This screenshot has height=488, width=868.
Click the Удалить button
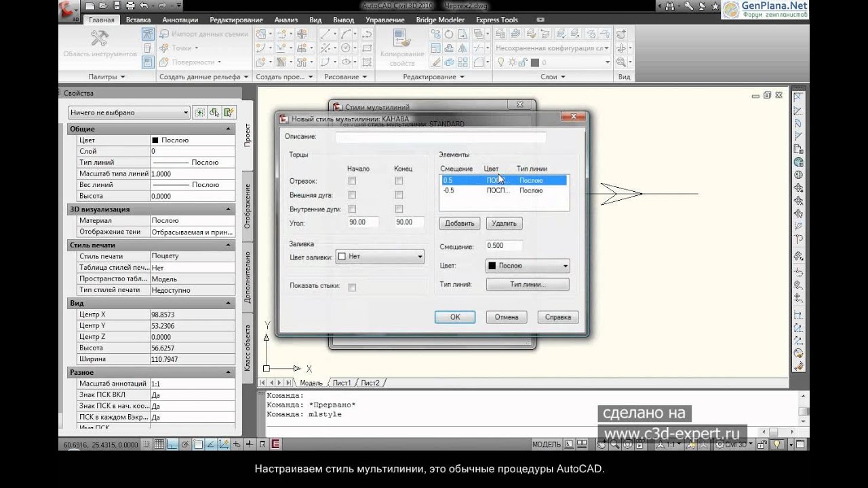[504, 223]
